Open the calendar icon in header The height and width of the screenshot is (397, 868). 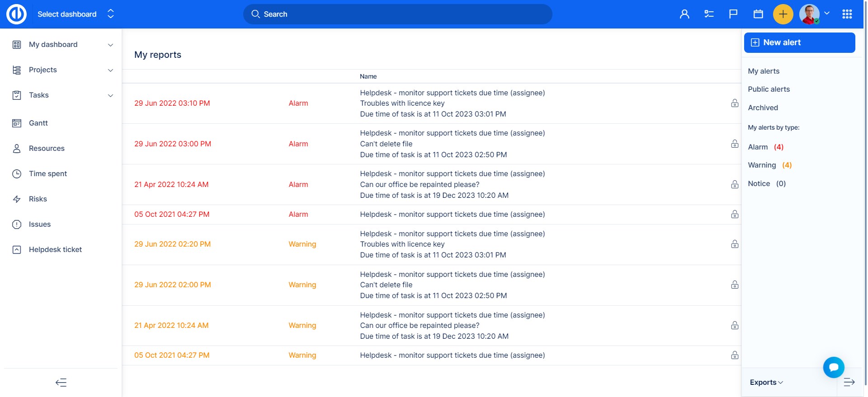758,14
